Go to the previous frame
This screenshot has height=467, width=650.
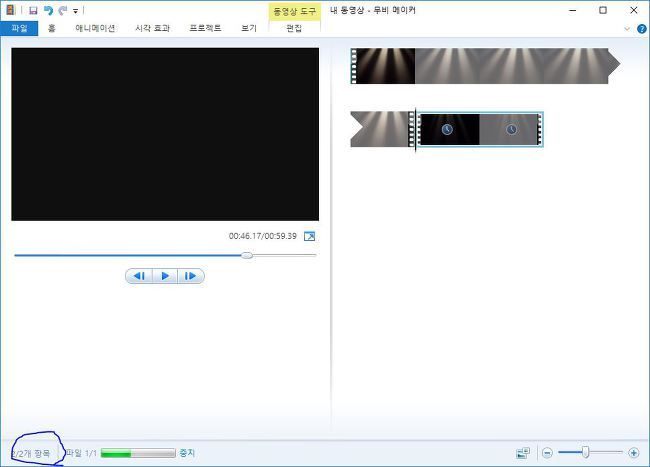pos(139,276)
